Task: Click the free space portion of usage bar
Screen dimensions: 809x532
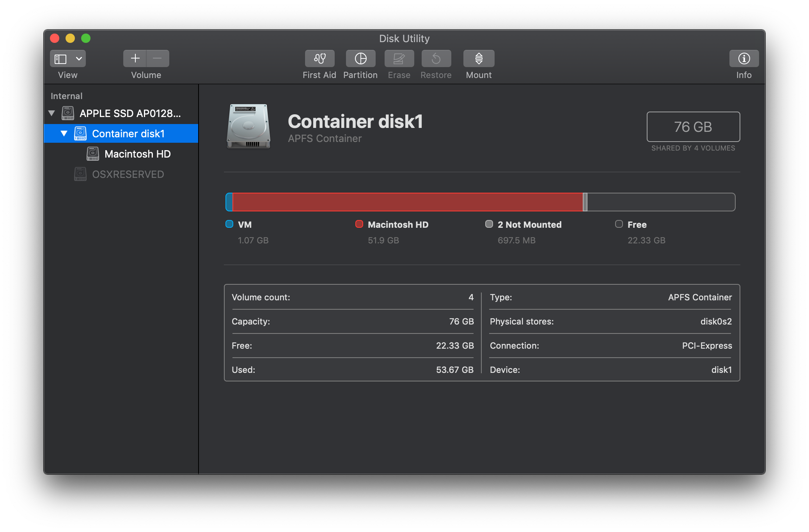Action: point(661,202)
